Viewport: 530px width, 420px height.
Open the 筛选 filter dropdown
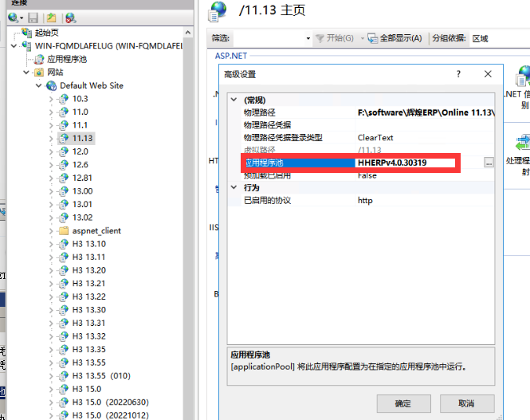(x=308, y=38)
